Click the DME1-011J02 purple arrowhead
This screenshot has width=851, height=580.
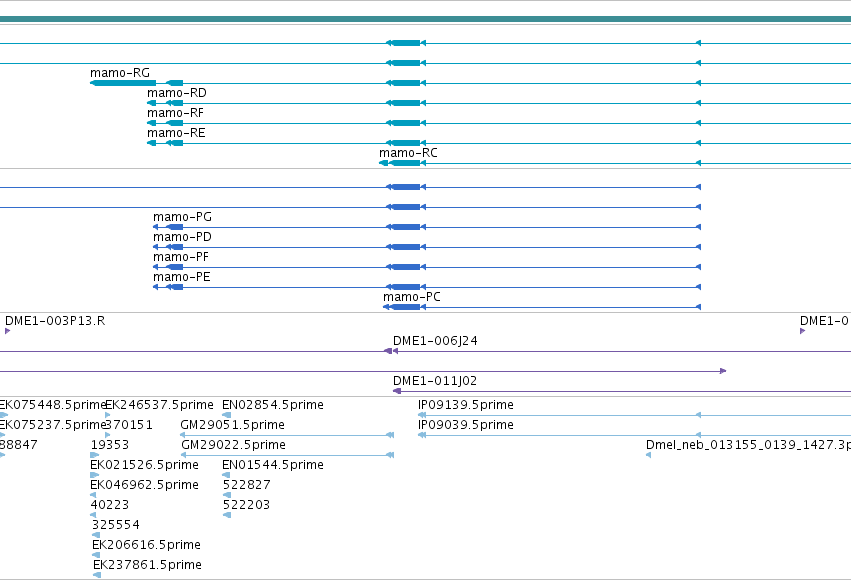(x=397, y=391)
